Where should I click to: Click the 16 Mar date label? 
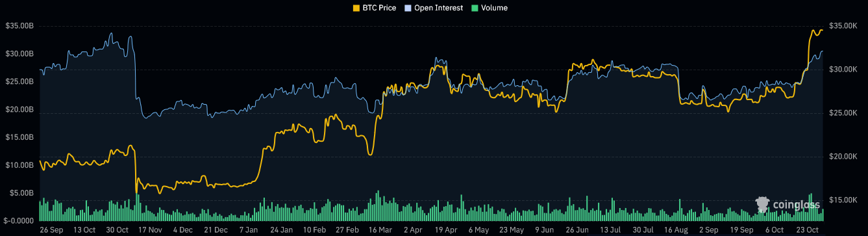pos(380,230)
